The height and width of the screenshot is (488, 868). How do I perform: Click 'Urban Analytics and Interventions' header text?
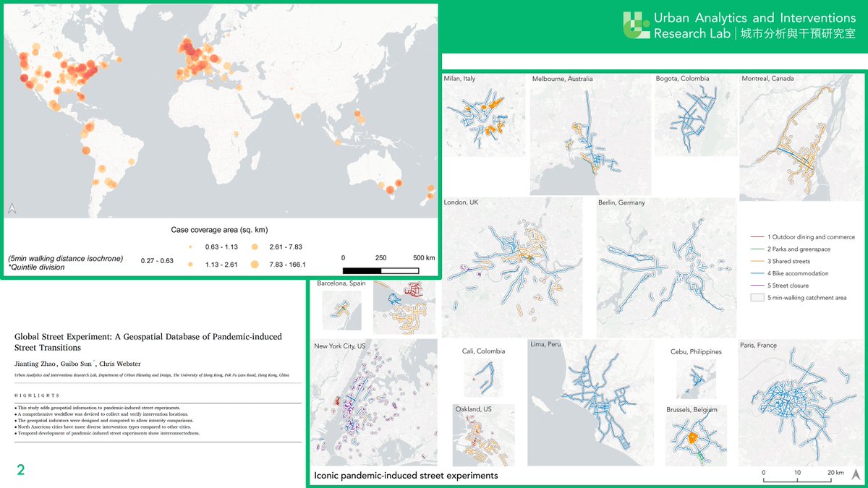(x=755, y=17)
